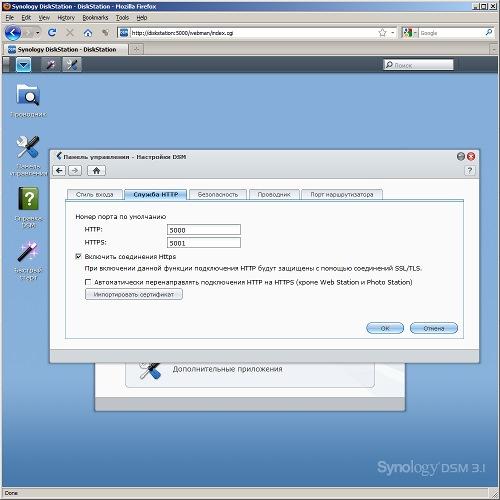Click the HTTPS port number field
The image size is (500, 500).
click(x=204, y=243)
